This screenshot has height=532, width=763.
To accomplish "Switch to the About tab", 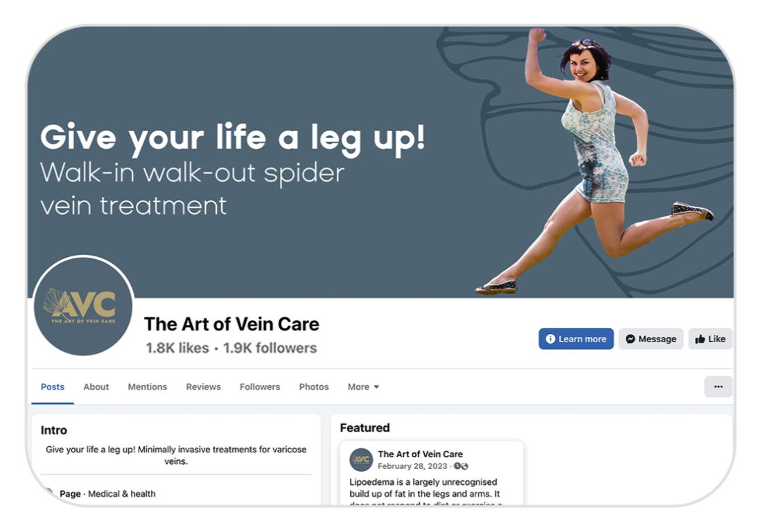I will coord(96,387).
